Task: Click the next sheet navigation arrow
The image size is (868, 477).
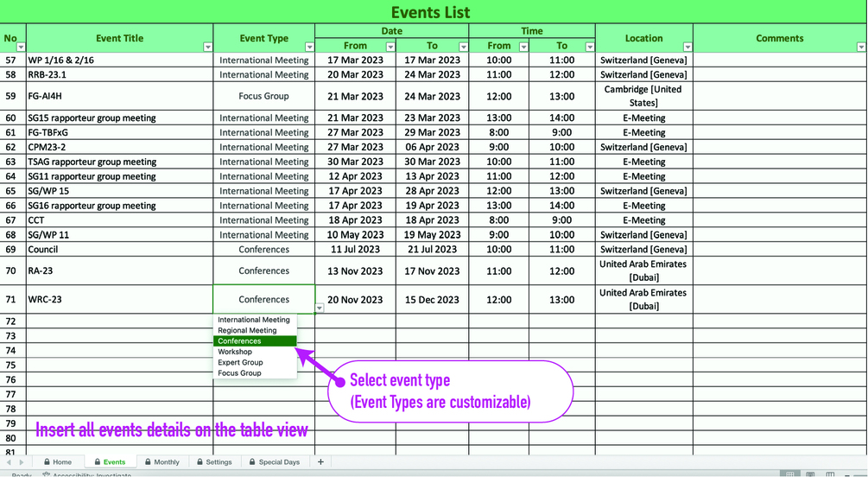Action: point(22,462)
